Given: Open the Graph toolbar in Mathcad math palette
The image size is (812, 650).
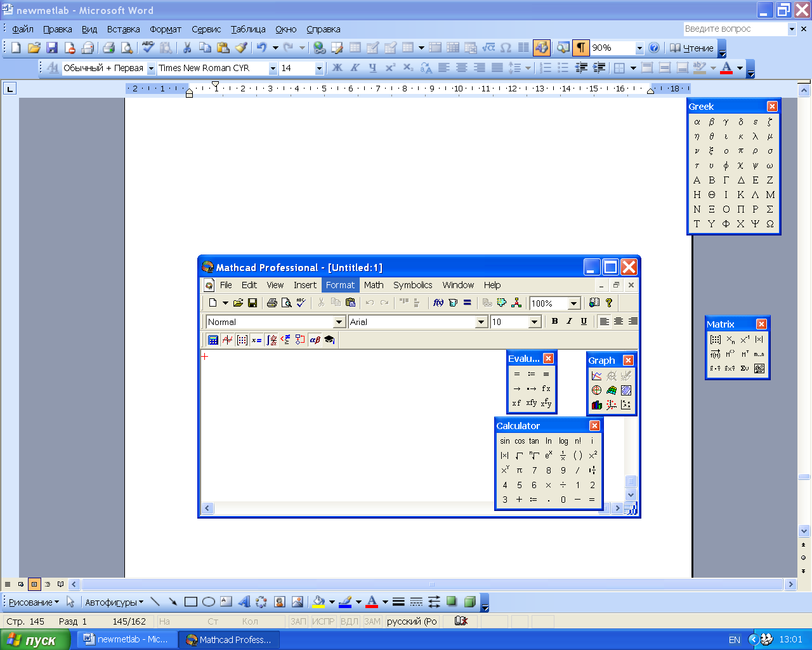Looking at the screenshot, I should [227, 340].
